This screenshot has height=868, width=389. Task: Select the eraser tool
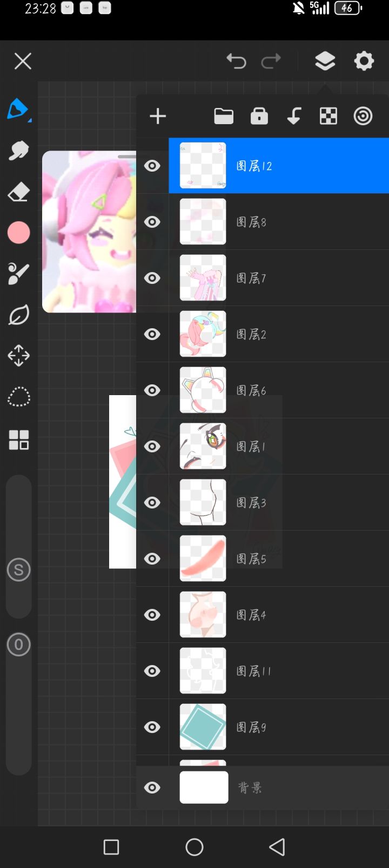pyautogui.click(x=18, y=192)
